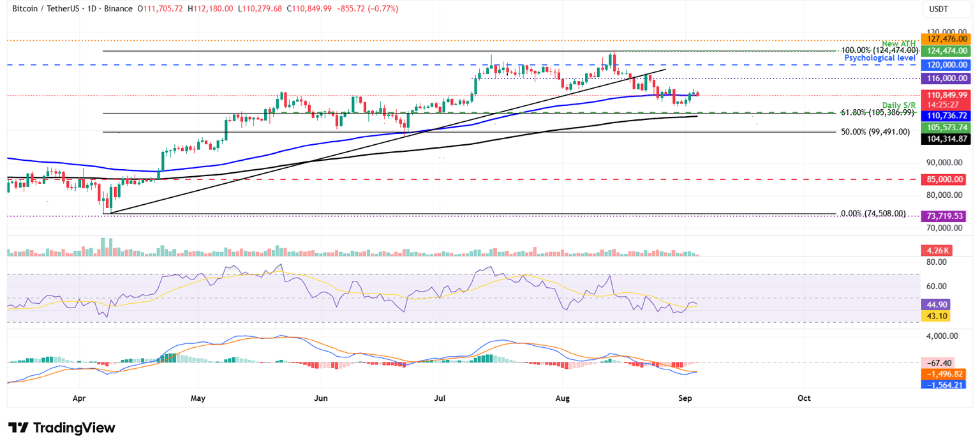
Task: Click the purple 44.90 RSI value label
Action: click(x=935, y=305)
